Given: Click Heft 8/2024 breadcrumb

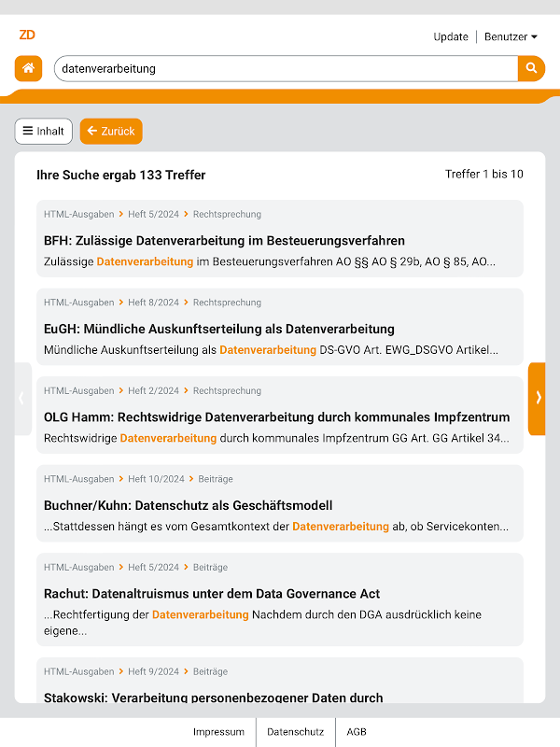Looking at the screenshot, I should [153, 303].
